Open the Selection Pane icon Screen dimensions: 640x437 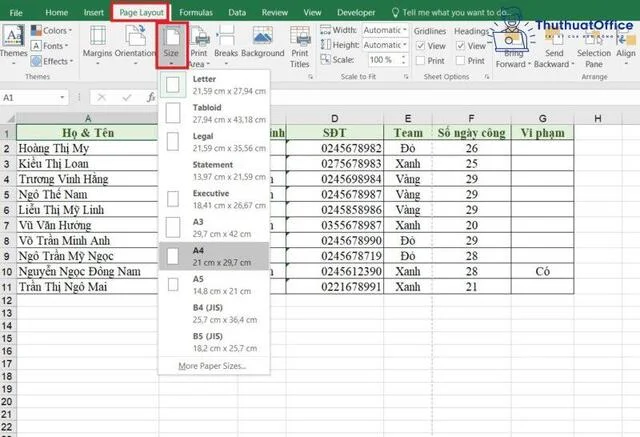594,39
